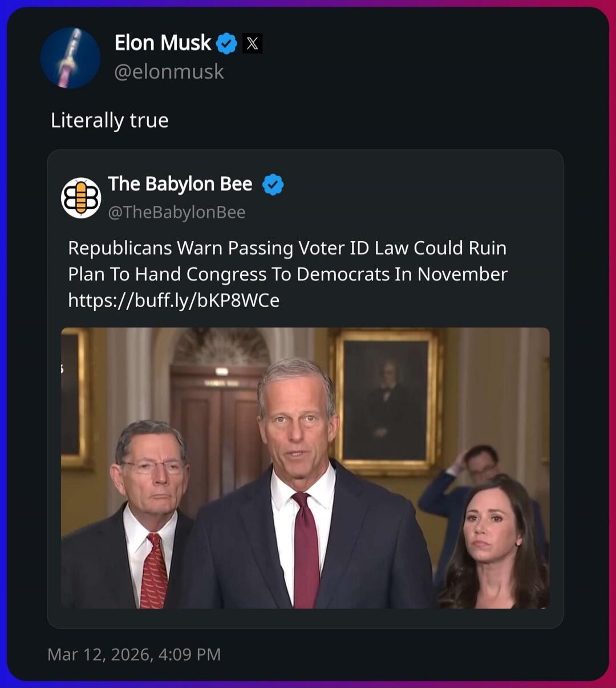This screenshot has width=616, height=688.
Task: Click the tweet timestamp Mar 12, 2026
Action: [x=135, y=654]
